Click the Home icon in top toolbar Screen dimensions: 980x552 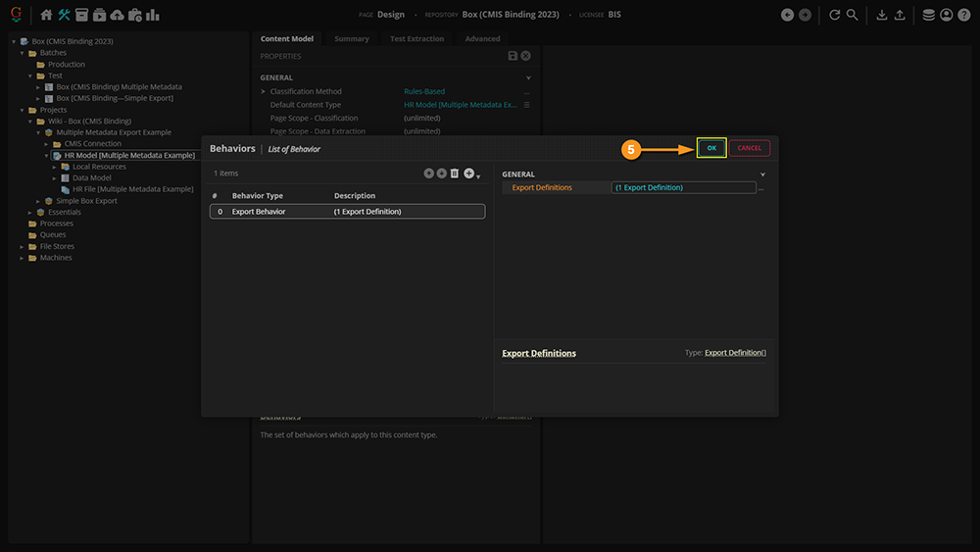click(46, 15)
